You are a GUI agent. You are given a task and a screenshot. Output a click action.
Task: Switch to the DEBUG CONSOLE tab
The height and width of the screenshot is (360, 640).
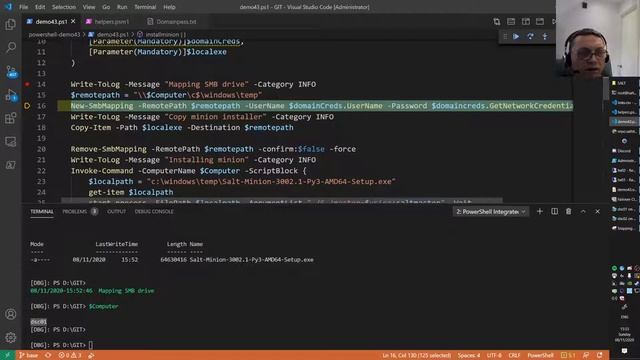click(154, 211)
